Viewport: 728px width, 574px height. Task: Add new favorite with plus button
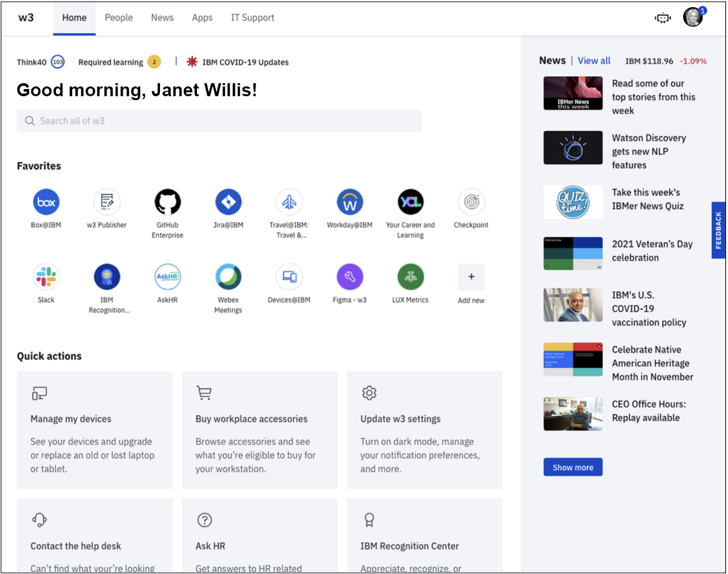click(x=471, y=277)
